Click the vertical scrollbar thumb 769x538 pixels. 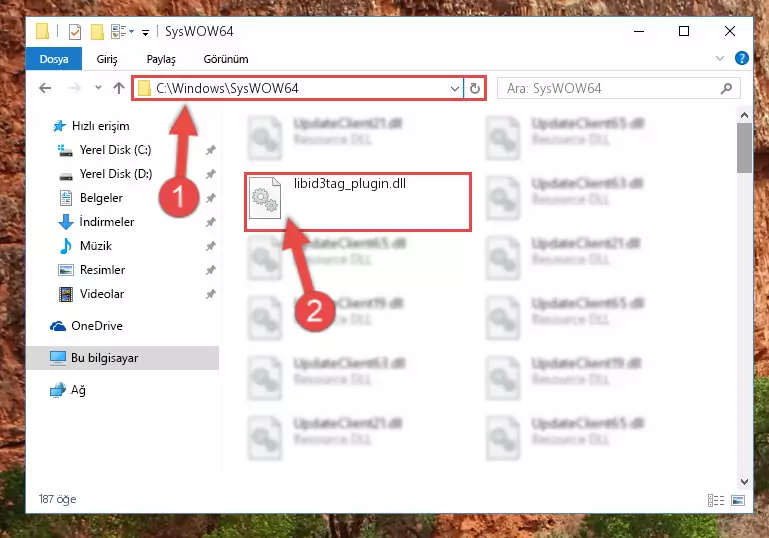744,148
